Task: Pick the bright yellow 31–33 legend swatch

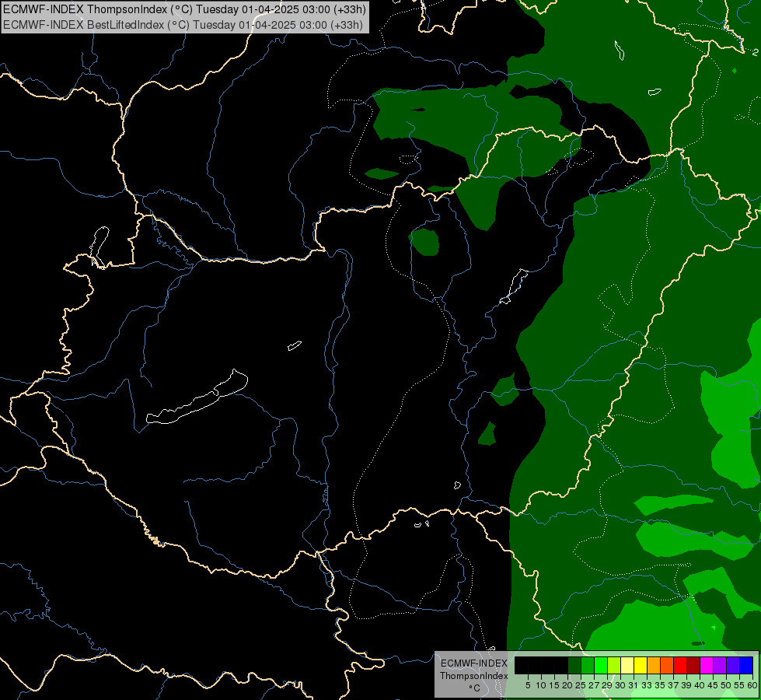Action: pos(641,665)
